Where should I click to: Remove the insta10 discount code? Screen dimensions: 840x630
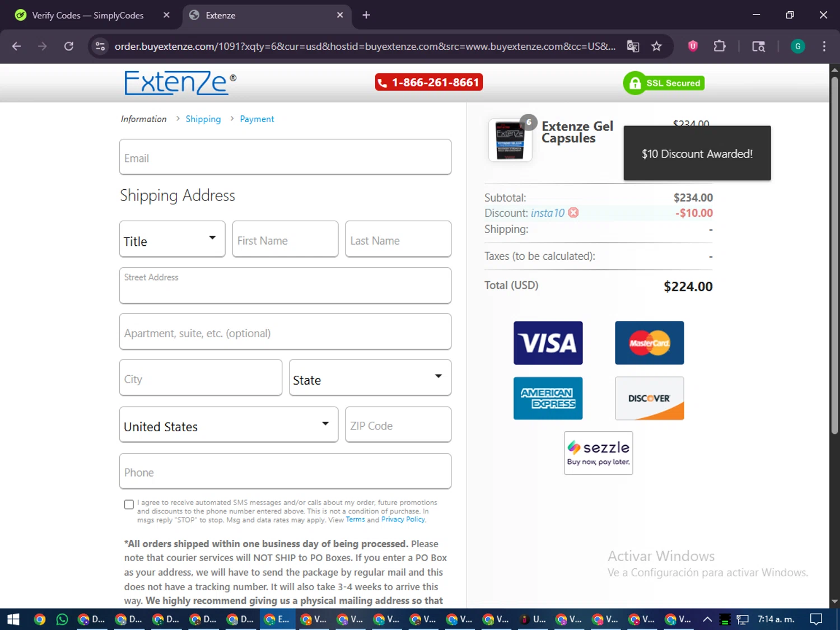tap(573, 213)
